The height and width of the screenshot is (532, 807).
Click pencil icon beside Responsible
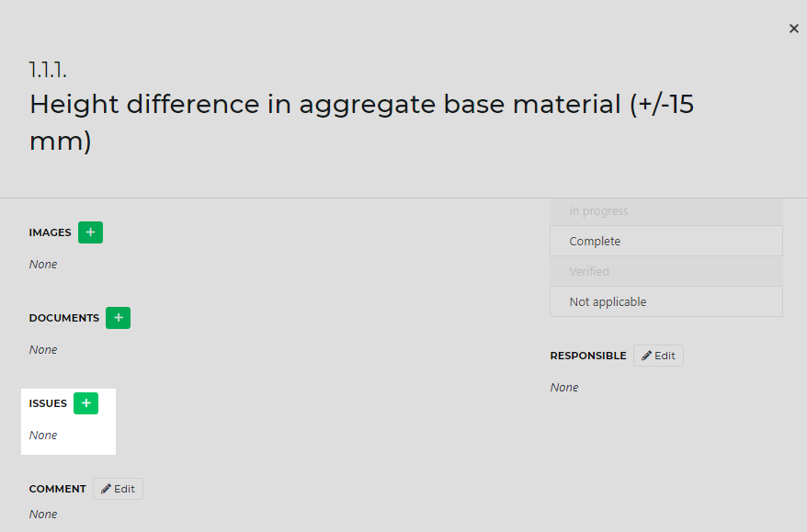(646, 356)
